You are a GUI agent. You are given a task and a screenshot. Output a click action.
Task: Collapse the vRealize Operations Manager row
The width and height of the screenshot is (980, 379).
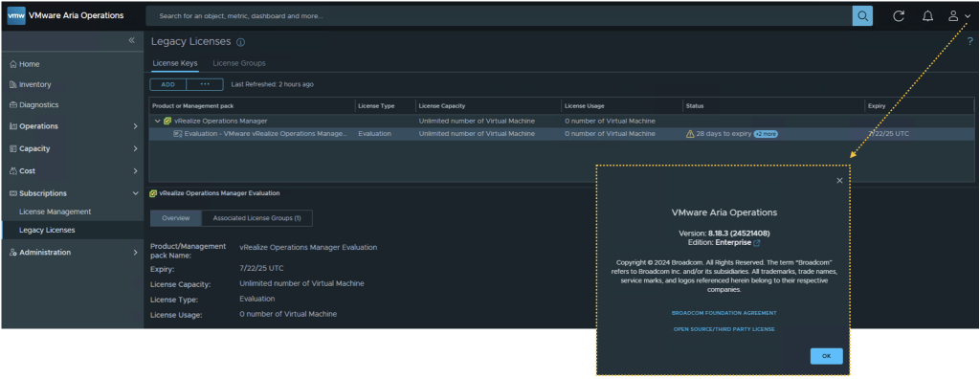coord(158,122)
